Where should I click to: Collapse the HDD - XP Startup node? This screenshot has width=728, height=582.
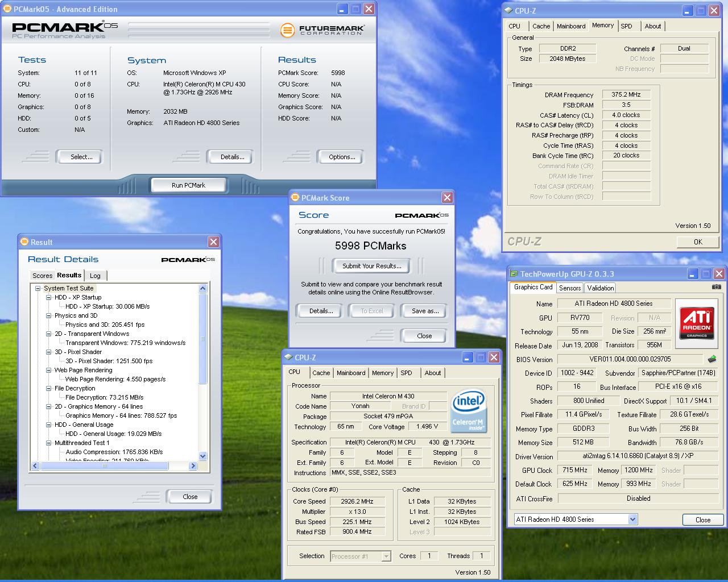(49, 297)
